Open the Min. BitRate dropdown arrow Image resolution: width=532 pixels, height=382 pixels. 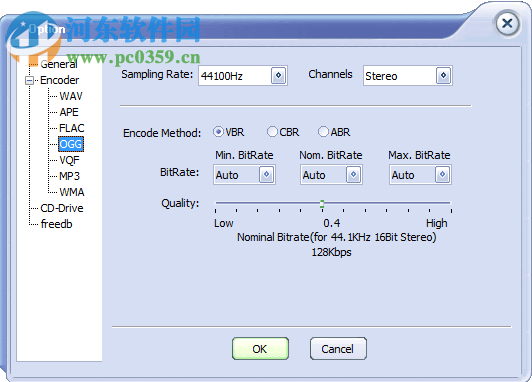click(x=266, y=174)
